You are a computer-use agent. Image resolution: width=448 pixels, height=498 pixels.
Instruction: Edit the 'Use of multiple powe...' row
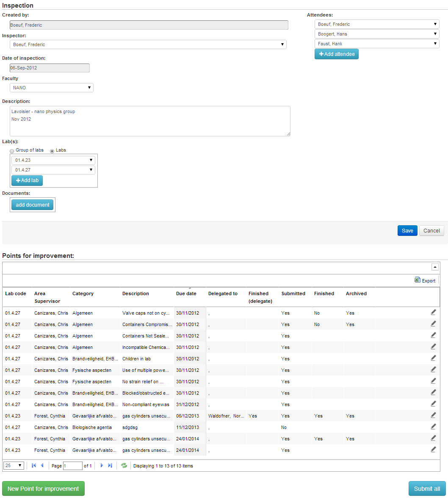click(433, 370)
